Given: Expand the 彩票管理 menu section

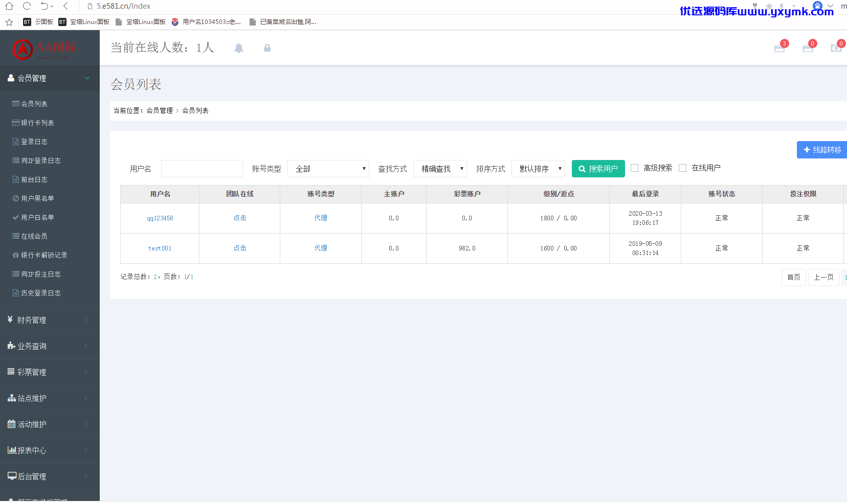Looking at the screenshot, I should 50,372.
